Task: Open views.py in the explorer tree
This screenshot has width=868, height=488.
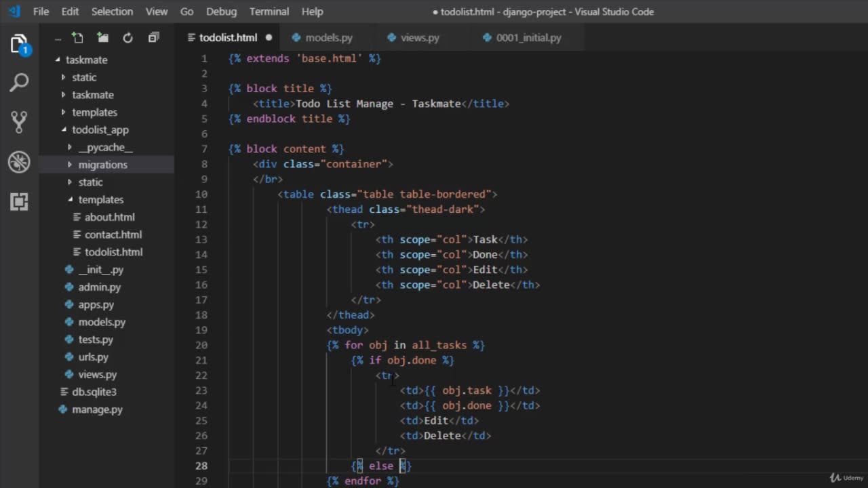Action: 98,374
